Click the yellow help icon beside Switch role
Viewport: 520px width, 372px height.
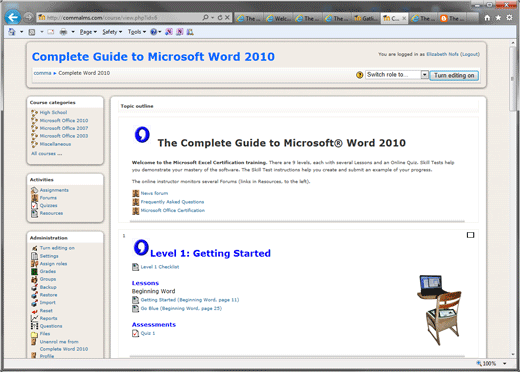(359, 75)
